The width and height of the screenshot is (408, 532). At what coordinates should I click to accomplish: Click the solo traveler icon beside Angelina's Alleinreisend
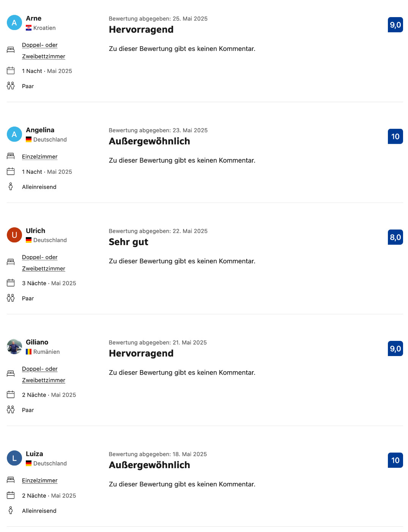[11, 187]
